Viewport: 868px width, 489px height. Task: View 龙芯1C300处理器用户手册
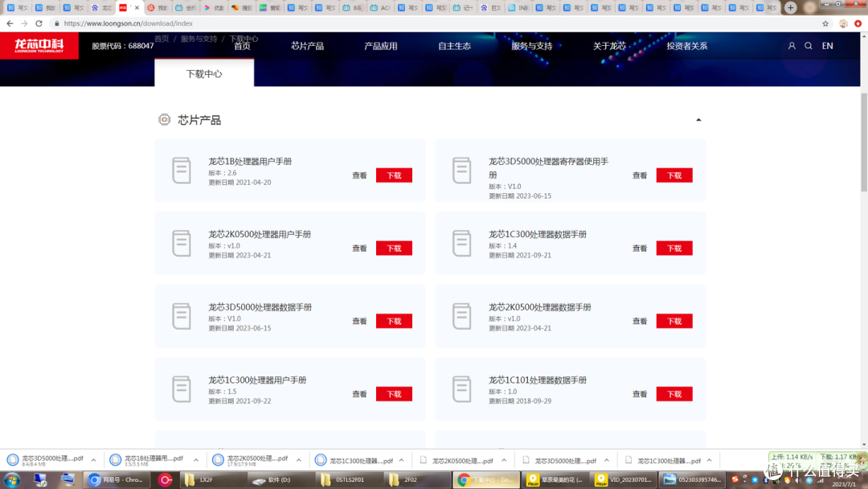tap(359, 394)
